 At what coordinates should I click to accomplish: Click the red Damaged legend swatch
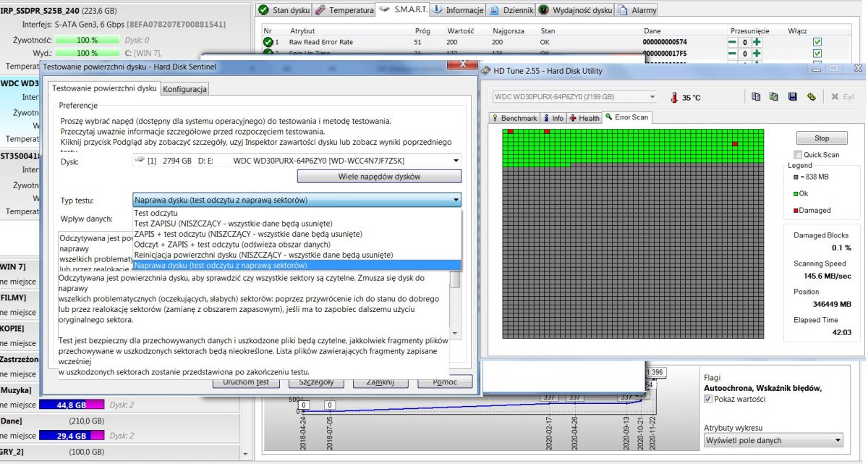[x=796, y=210]
